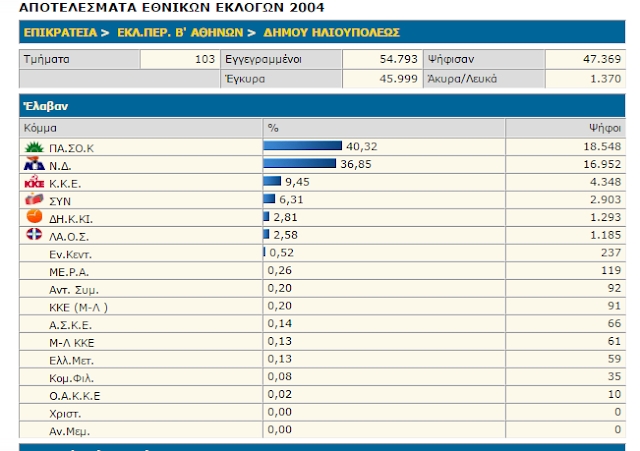Image resolution: width=640 pixels, height=451 pixels.
Task: Click the invalid/blank value 1.370
Action: pyautogui.click(x=606, y=79)
